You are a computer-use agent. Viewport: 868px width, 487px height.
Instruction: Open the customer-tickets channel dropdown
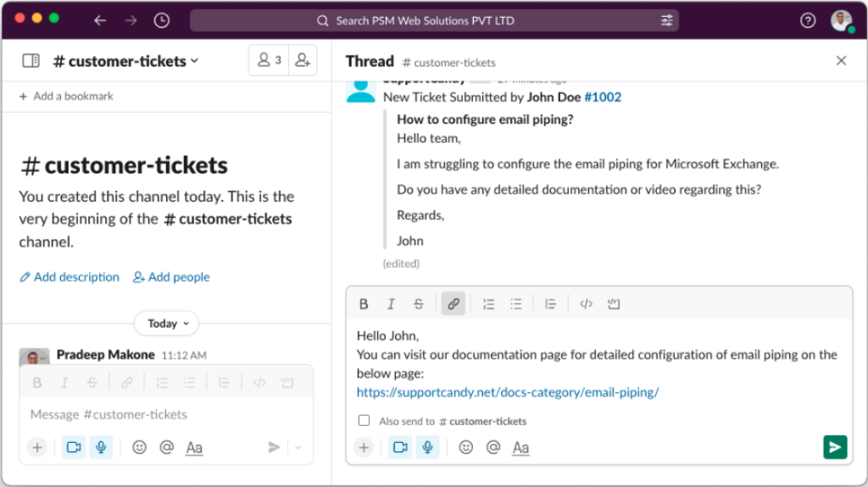125,61
